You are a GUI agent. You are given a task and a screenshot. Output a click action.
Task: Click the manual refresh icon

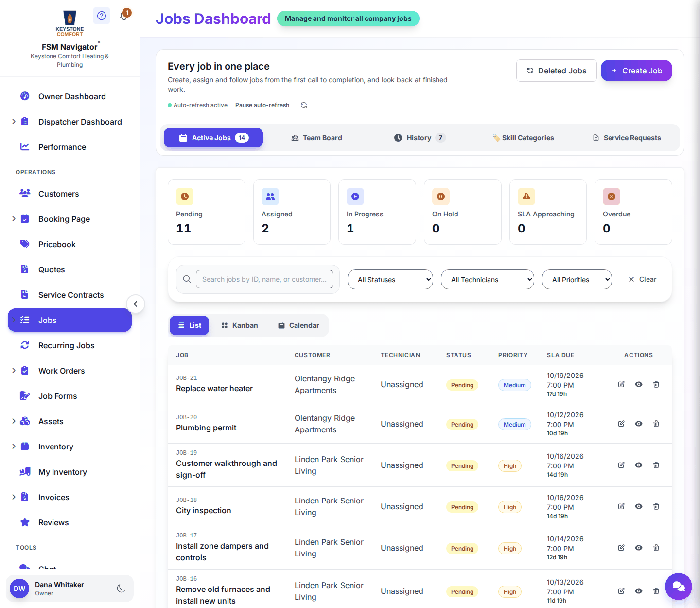(x=304, y=105)
